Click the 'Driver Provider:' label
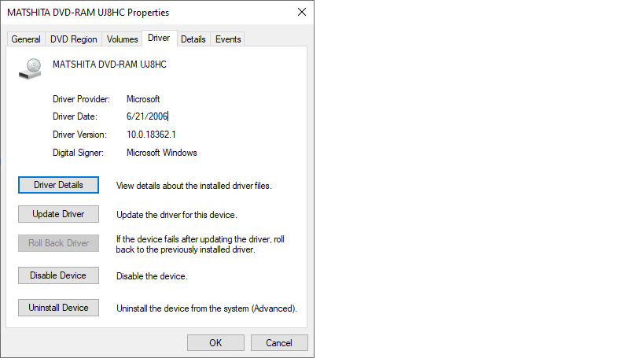 (x=81, y=99)
